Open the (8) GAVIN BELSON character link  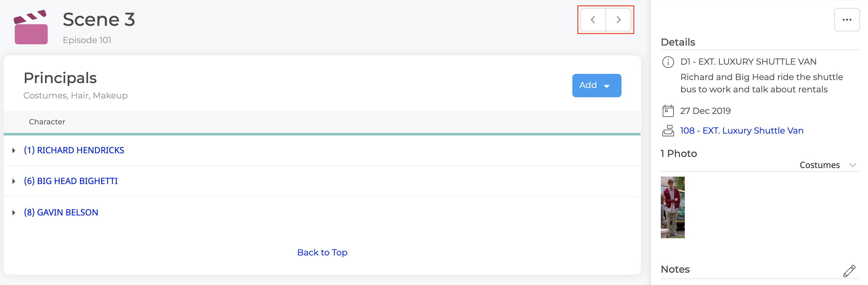point(61,212)
